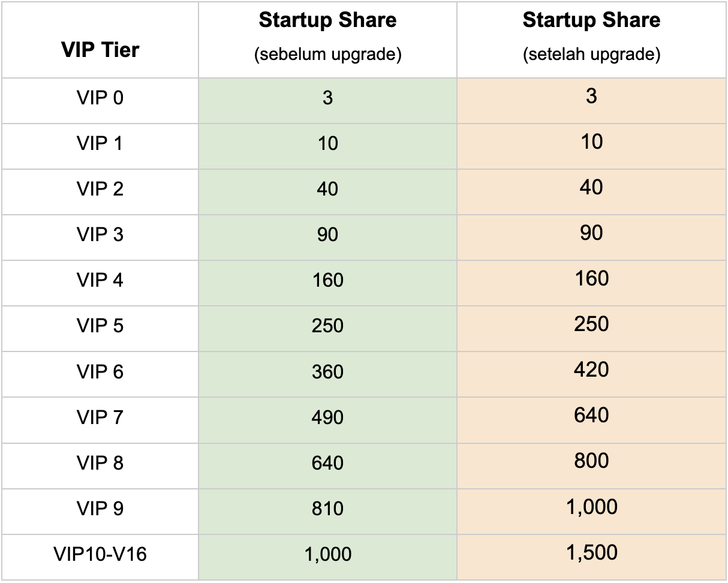Viewport: 728px width, 583px height.
Task: Select the green cell showing 490
Action: [x=327, y=417]
